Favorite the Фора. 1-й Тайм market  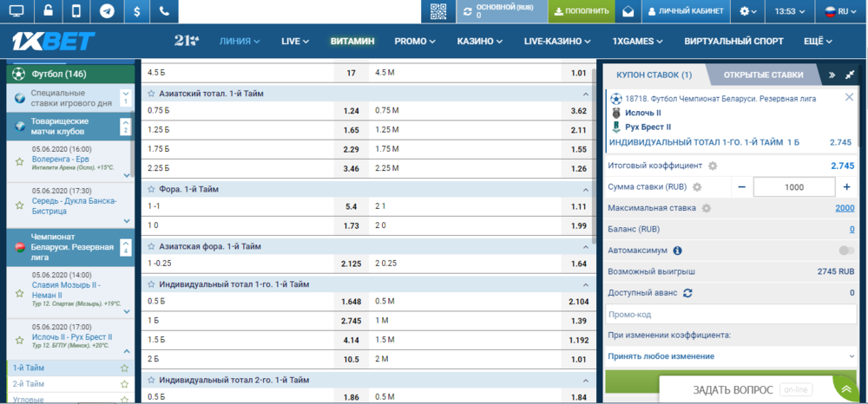(x=151, y=189)
